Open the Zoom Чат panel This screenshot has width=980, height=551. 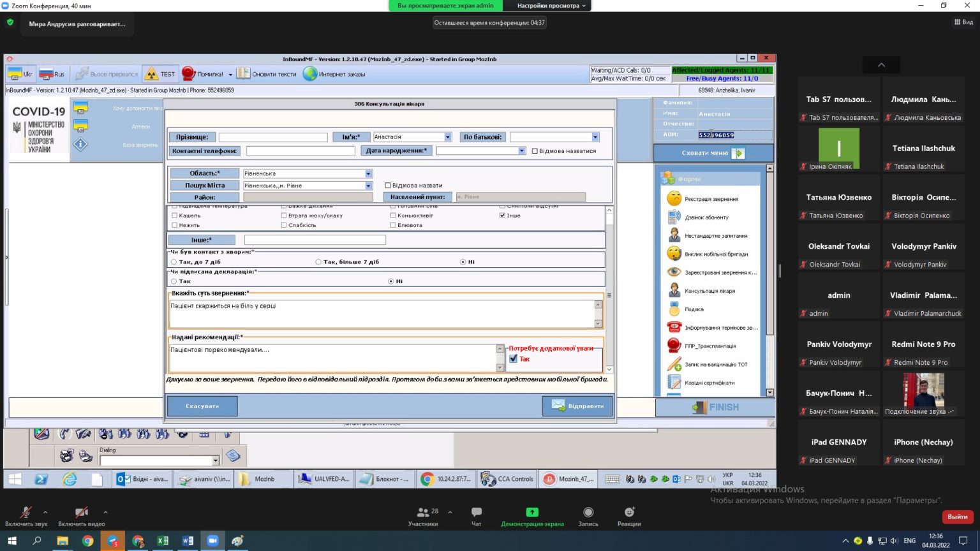[476, 517]
